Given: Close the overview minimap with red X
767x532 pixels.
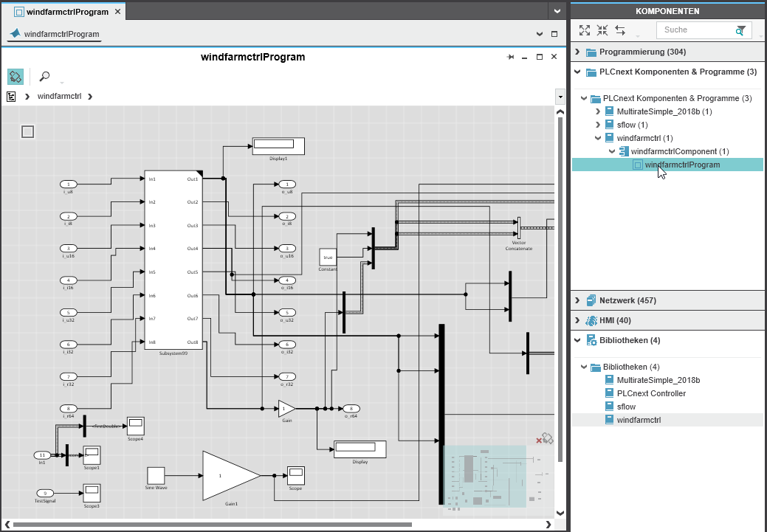Looking at the screenshot, I should 539,441.
